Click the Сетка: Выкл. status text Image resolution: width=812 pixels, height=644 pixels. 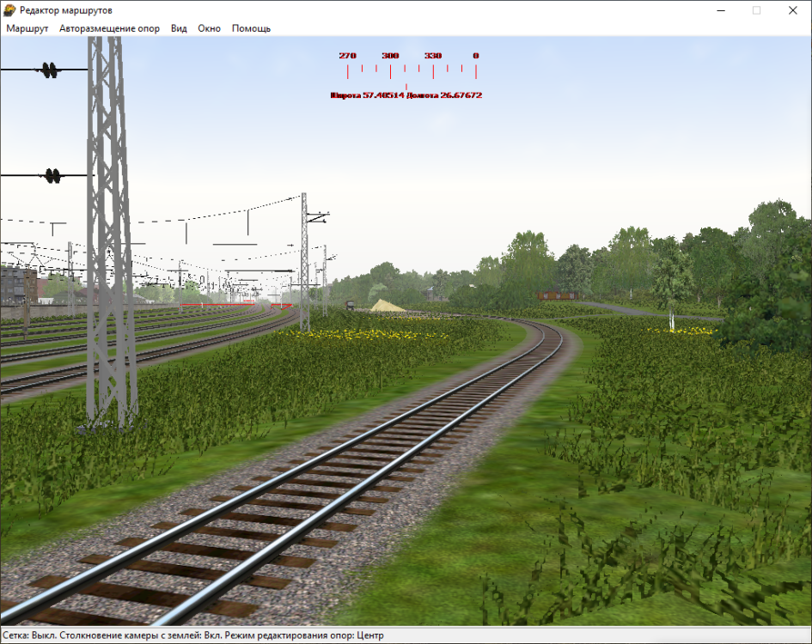[x=31, y=635]
